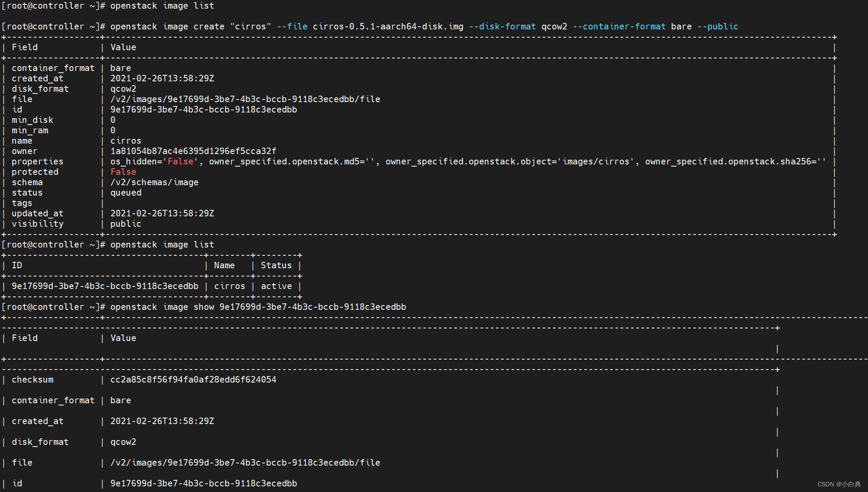The height and width of the screenshot is (492, 868).
Task: Select the 'disk_format' field in the image show table
Action: pos(40,442)
